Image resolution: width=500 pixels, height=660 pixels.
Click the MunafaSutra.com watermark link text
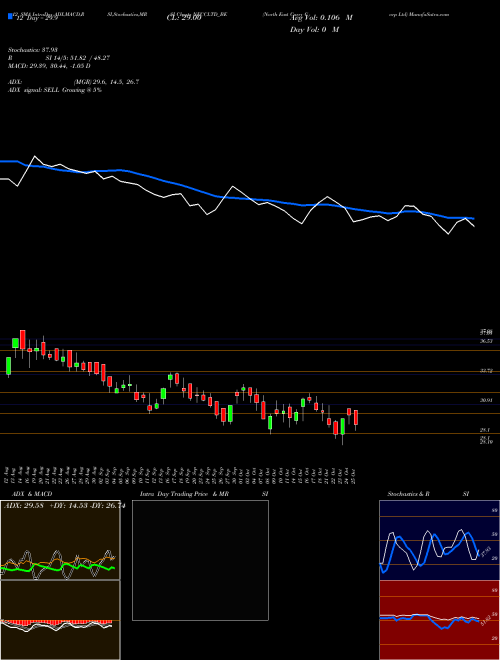click(x=429, y=14)
